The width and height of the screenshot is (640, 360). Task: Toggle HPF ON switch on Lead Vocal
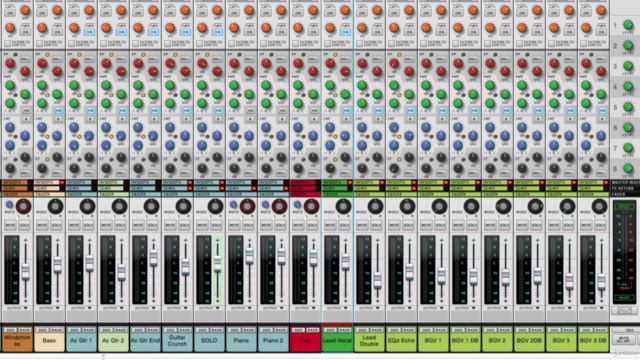pos(345,32)
